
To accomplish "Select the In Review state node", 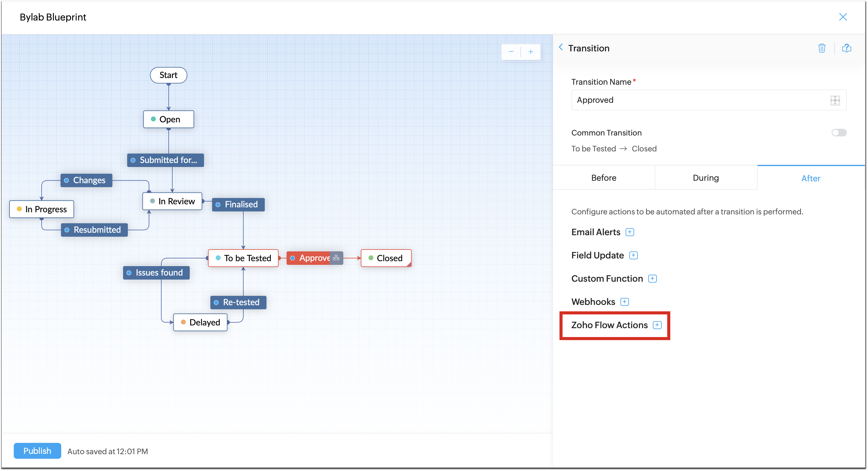I will [x=172, y=201].
